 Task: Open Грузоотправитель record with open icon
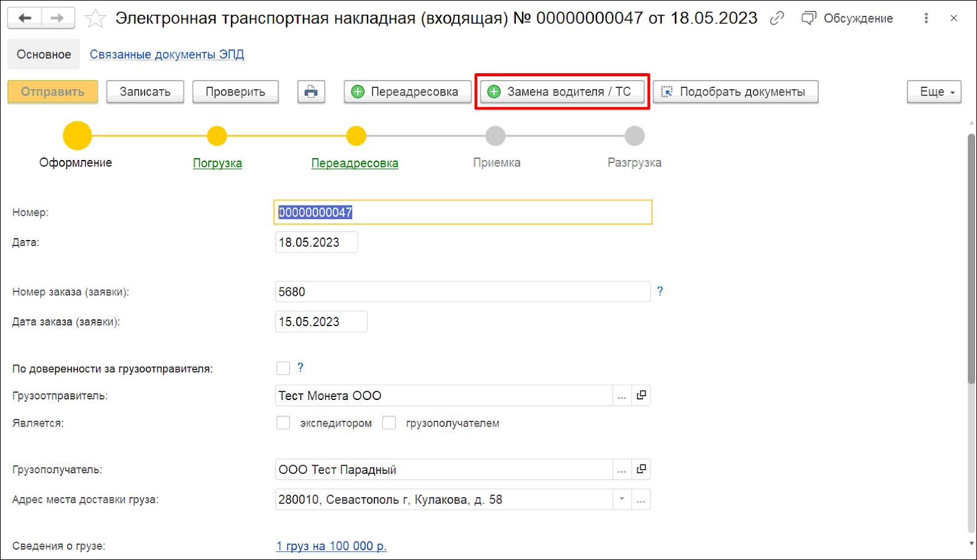pyautogui.click(x=641, y=396)
